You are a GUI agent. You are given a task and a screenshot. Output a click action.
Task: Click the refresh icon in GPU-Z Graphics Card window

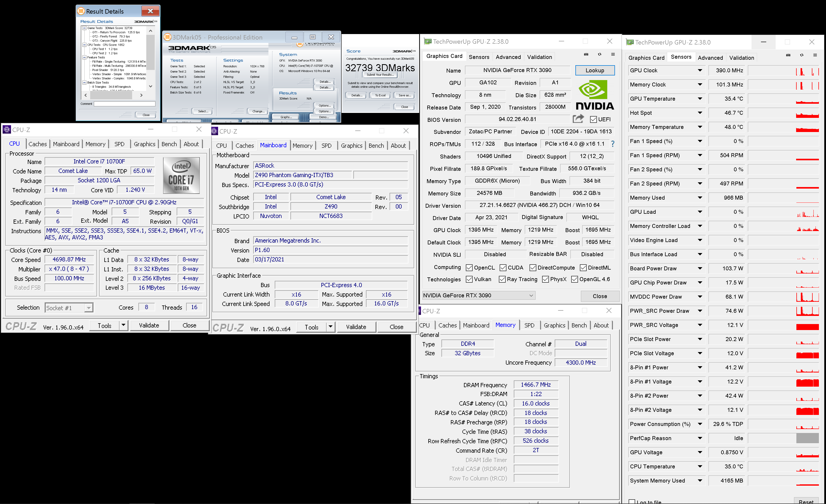[x=600, y=54]
